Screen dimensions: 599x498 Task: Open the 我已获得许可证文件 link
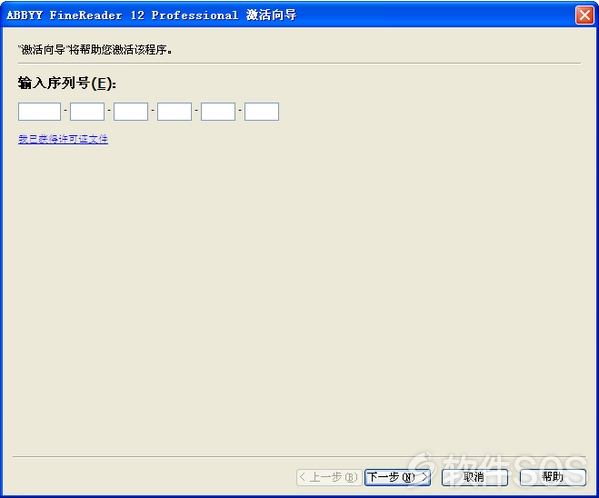pyautogui.click(x=63, y=139)
